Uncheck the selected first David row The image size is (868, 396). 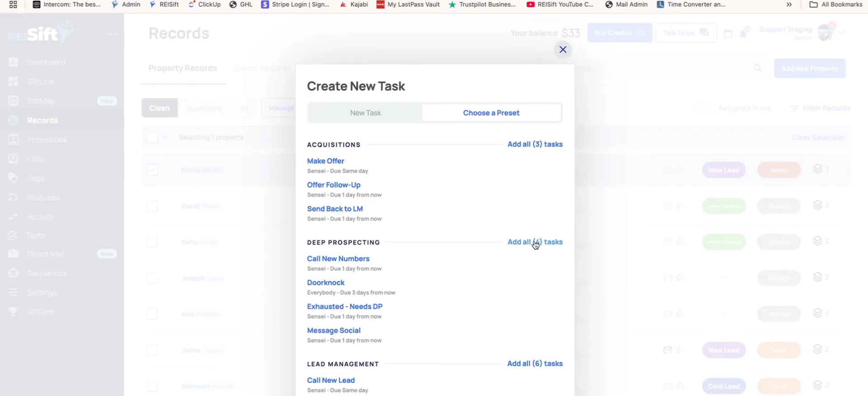pyautogui.click(x=152, y=170)
